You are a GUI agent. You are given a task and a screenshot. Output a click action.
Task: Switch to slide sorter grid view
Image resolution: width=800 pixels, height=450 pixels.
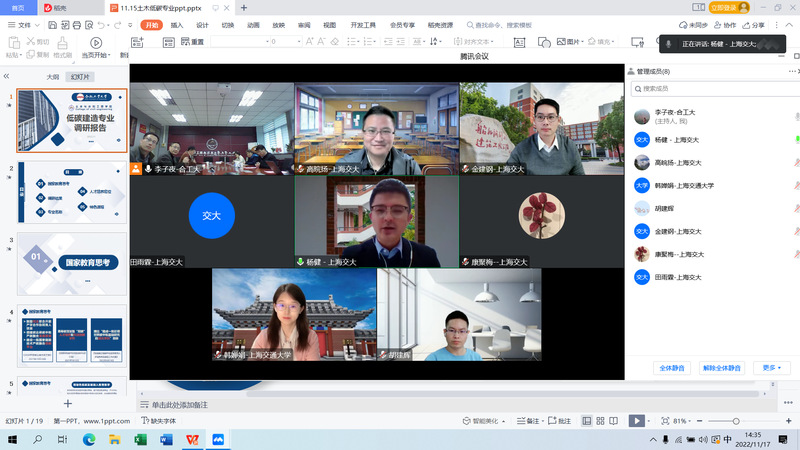pos(601,421)
